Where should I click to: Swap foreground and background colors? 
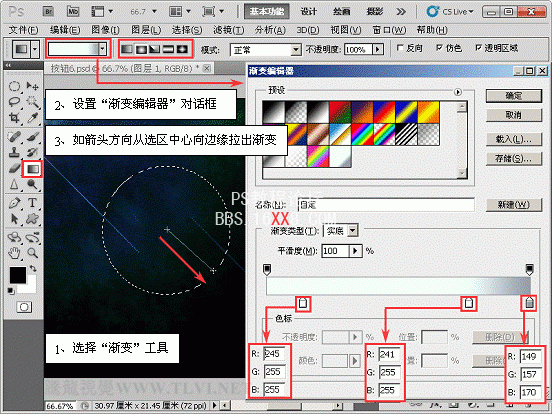tap(33, 269)
